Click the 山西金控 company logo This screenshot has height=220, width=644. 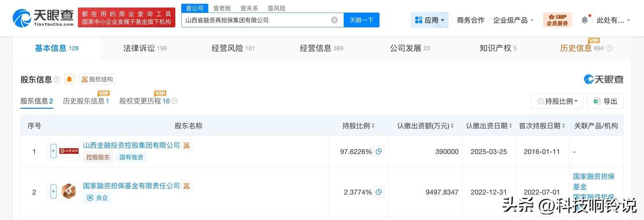click(x=69, y=151)
